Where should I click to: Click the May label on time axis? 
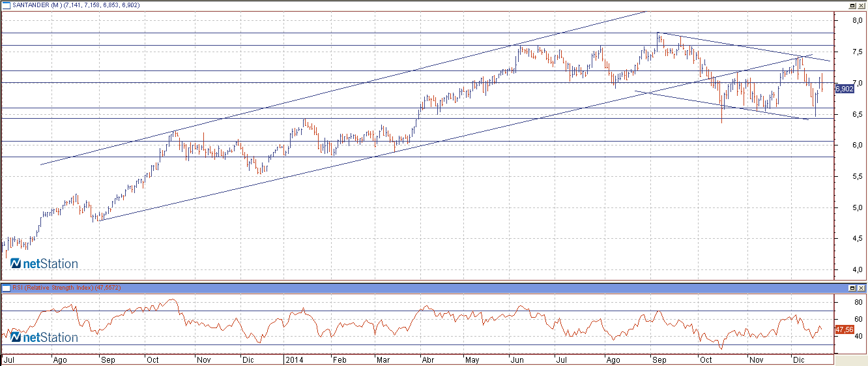471,359
